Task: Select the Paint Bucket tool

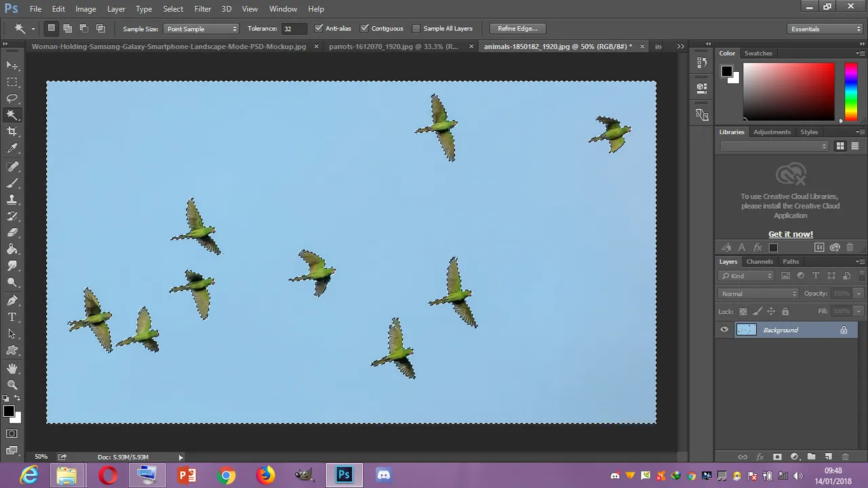Action: (12, 249)
